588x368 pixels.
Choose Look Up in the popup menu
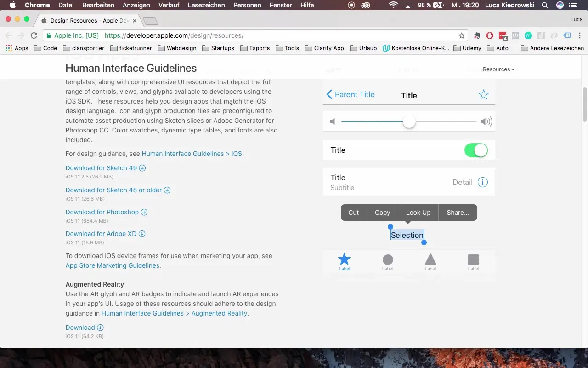[418, 213]
